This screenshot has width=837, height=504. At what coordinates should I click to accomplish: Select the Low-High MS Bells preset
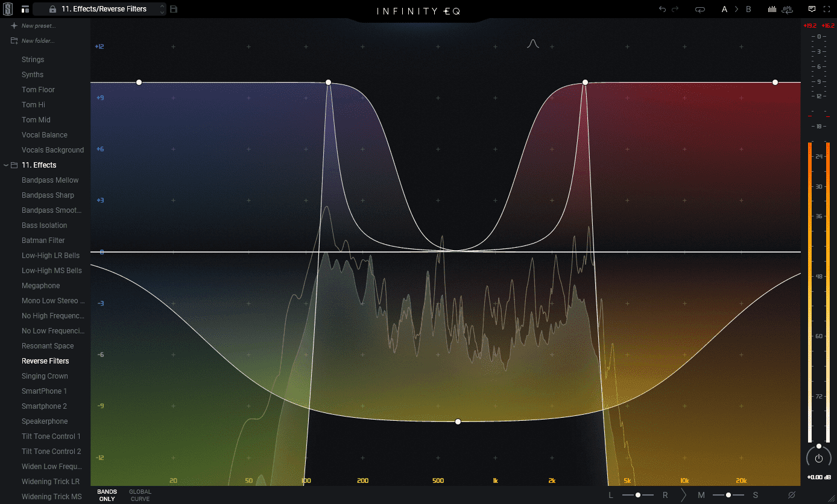(x=52, y=271)
